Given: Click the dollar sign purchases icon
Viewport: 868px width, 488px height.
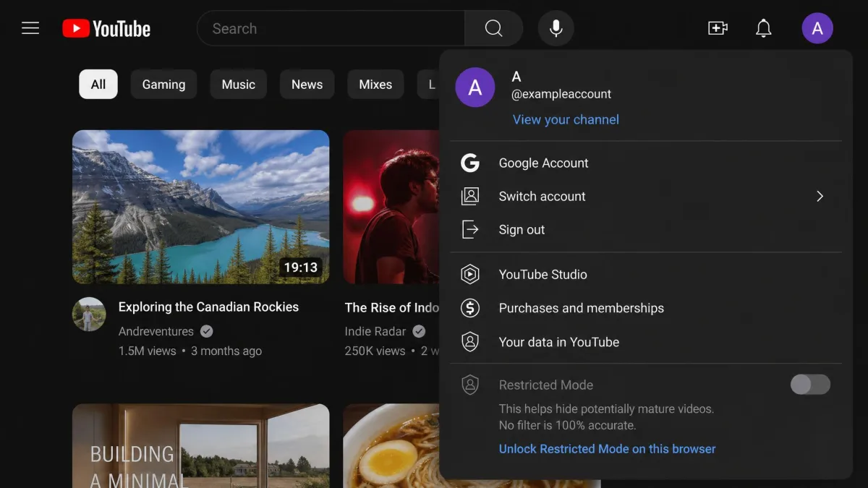Looking at the screenshot, I should click(x=470, y=308).
